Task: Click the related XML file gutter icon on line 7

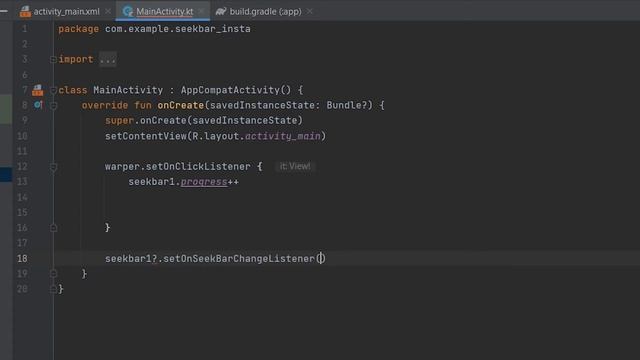Action: click(x=38, y=90)
